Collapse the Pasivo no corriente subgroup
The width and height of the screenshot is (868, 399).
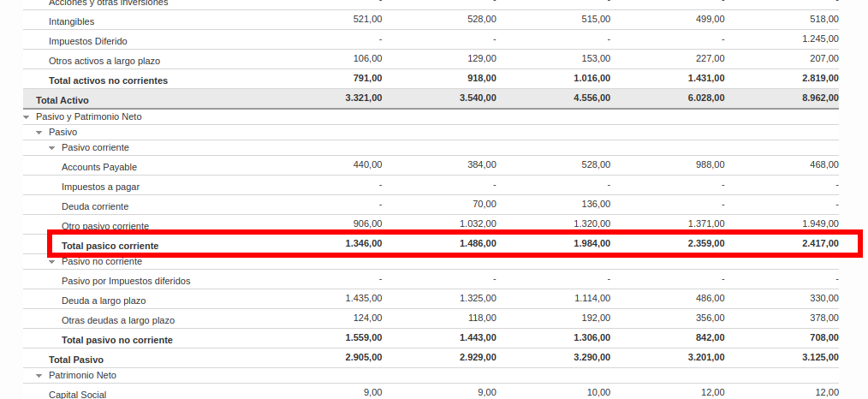[52, 262]
